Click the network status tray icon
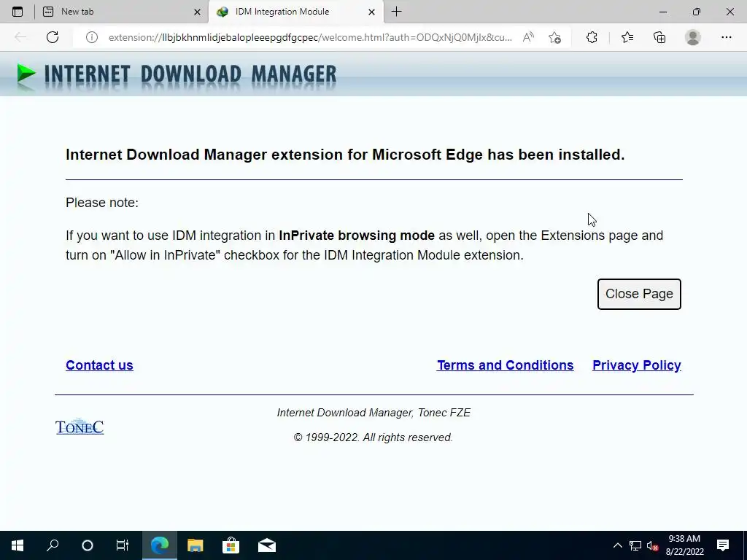The height and width of the screenshot is (560, 747). coord(635,545)
